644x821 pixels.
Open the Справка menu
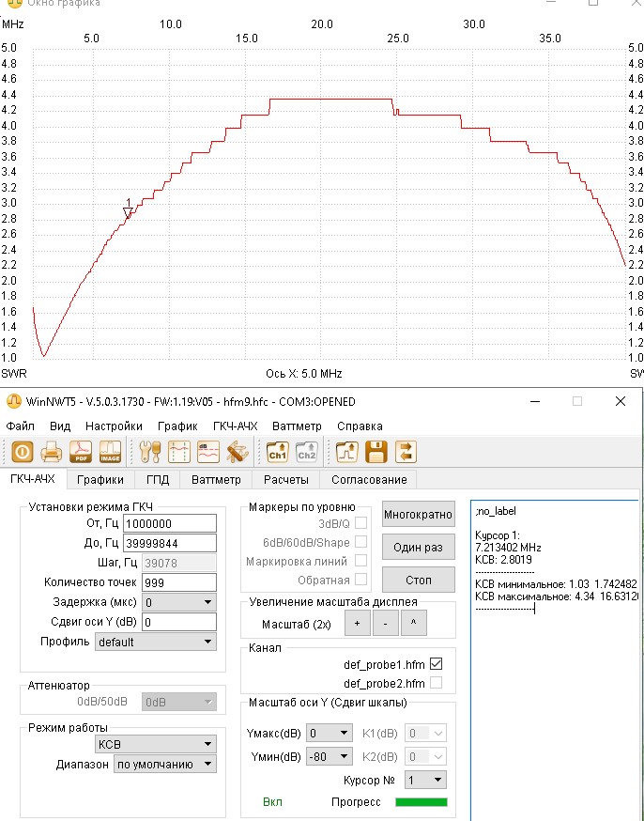click(360, 426)
